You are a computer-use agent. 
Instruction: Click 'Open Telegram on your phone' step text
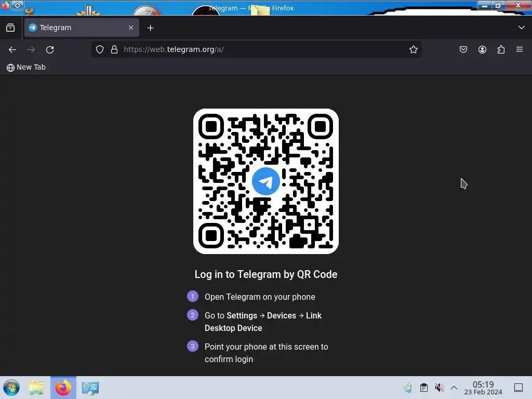coord(260,297)
